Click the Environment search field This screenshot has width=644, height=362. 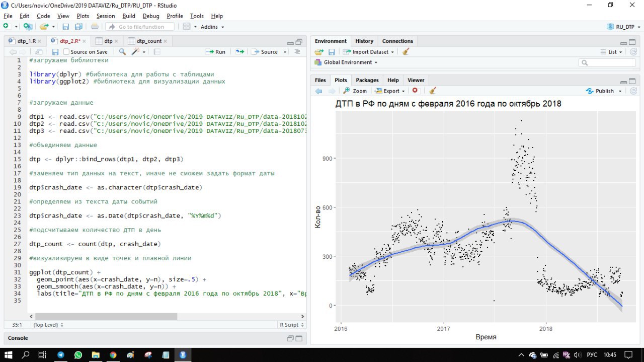pos(607,63)
